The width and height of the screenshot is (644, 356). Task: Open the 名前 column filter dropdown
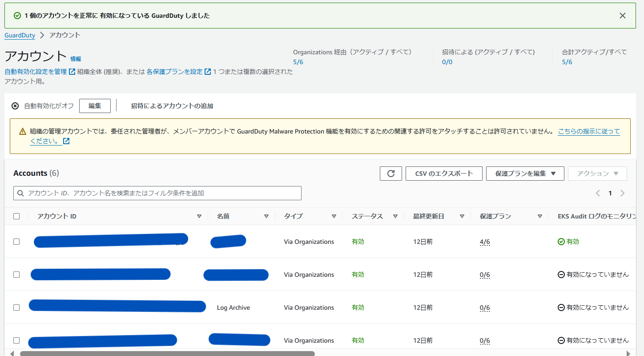click(x=267, y=216)
